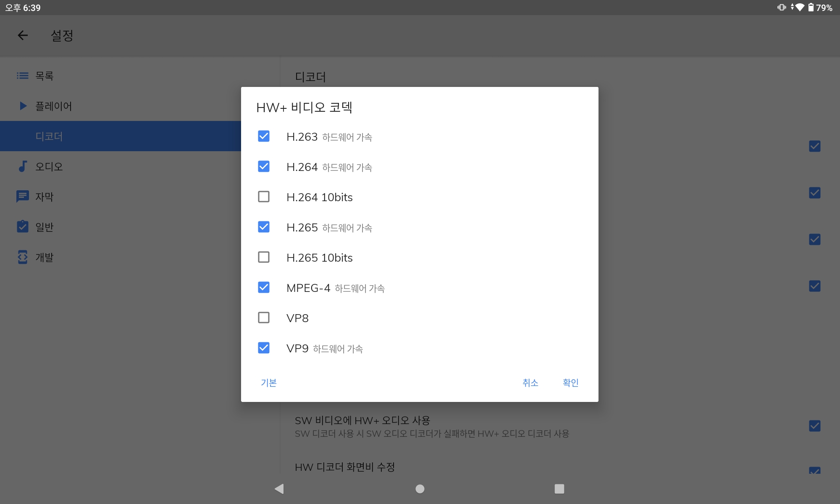The height and width of the screenshot is (504, 840).
Task: Open the 개발 development settings section
Action: 44,257
